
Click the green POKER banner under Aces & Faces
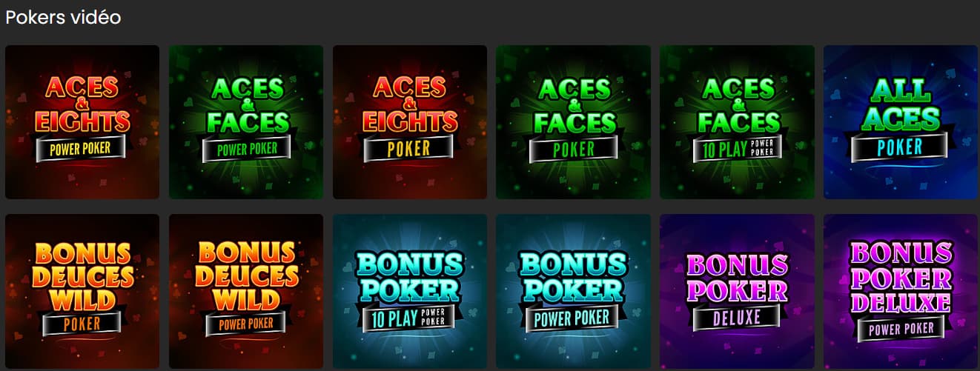[573, 148]
